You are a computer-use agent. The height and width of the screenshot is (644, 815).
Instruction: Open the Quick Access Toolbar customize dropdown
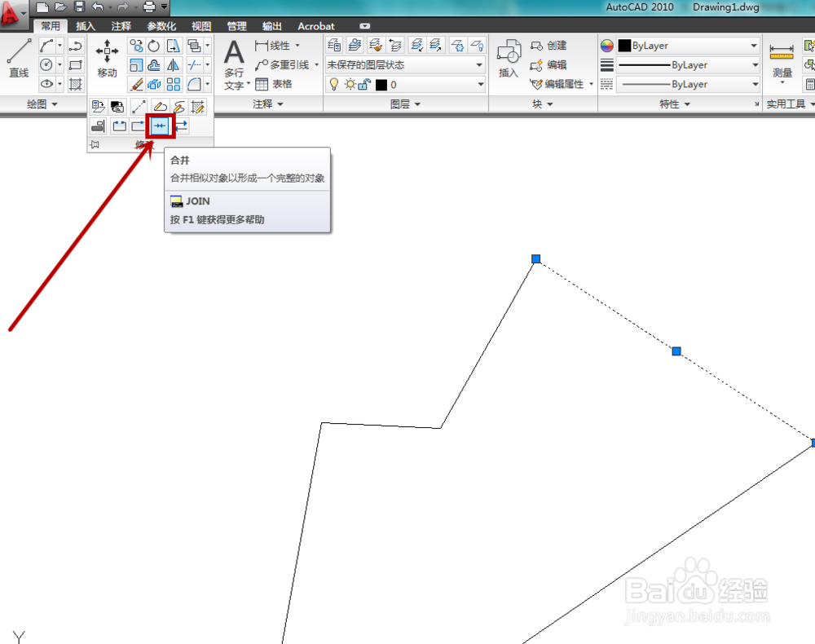(x=165, y=7)
